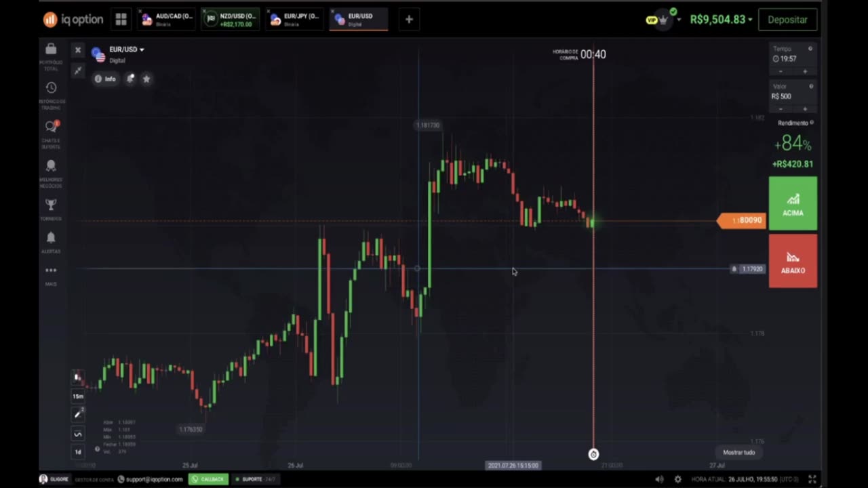This screenshot has height=488, width=868.
Task: Open the candlestick chart type selector
Action: pyautogui.click(x=78, y=378)
